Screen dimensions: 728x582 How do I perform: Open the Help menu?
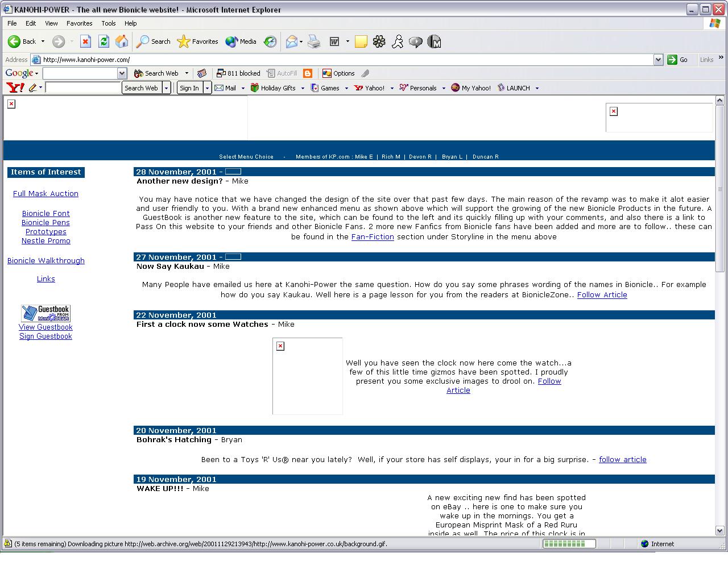(x=130, y=23)
